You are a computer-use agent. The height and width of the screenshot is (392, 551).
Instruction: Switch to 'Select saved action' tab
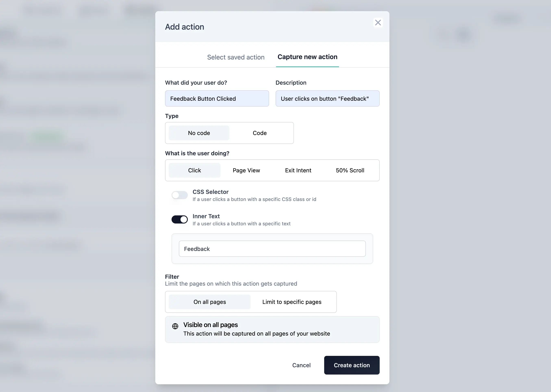click(x=236, y=57)
